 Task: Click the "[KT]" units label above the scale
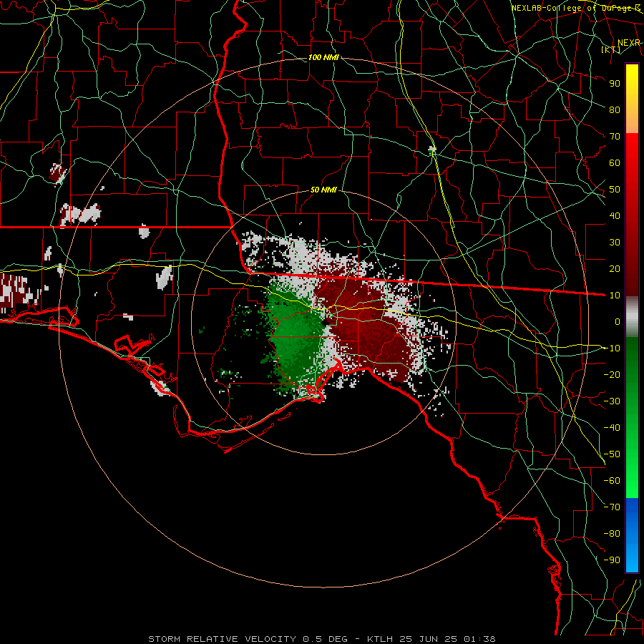(611, 49)
